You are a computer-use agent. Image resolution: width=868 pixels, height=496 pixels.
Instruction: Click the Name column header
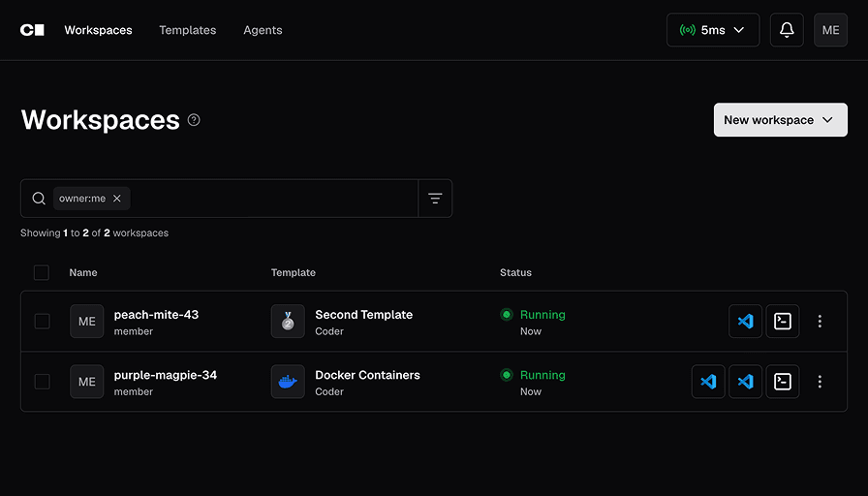83,272
